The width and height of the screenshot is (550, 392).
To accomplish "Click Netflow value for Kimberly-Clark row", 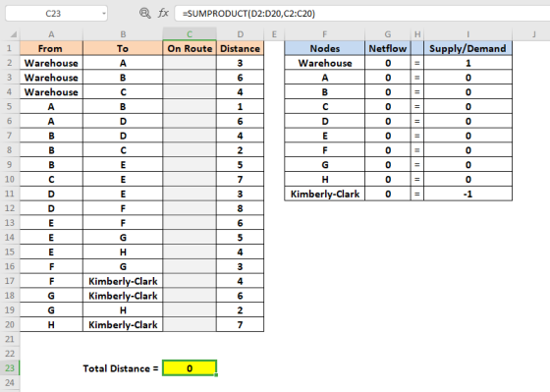I will 388,195.
